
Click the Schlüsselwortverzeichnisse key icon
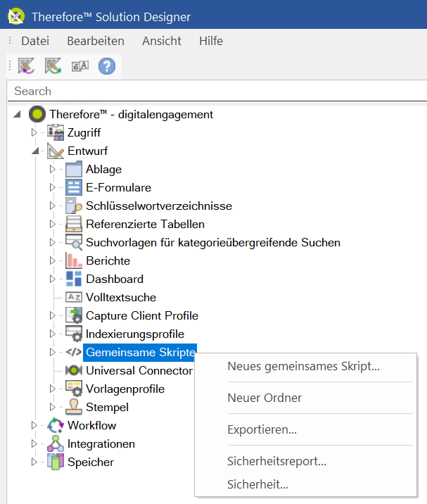click(74, 206)
